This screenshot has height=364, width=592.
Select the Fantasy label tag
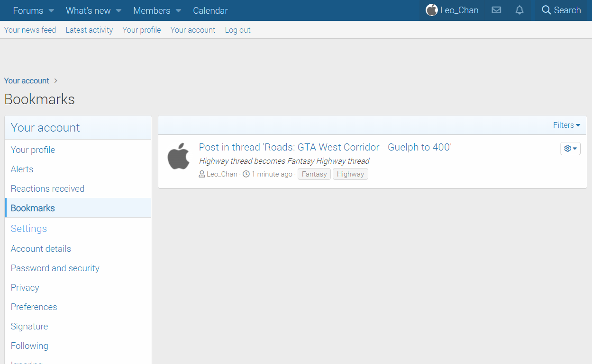click(314, 174)
